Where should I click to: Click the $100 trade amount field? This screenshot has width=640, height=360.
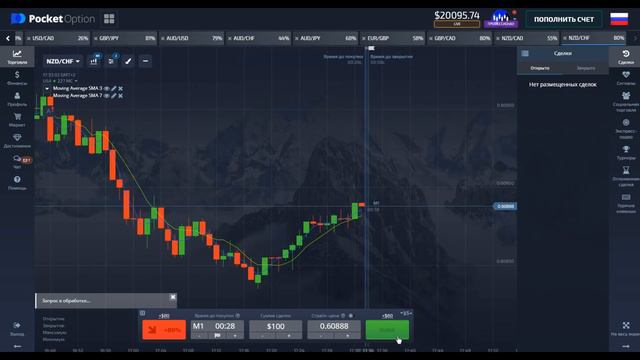click(x=276, y=326)
